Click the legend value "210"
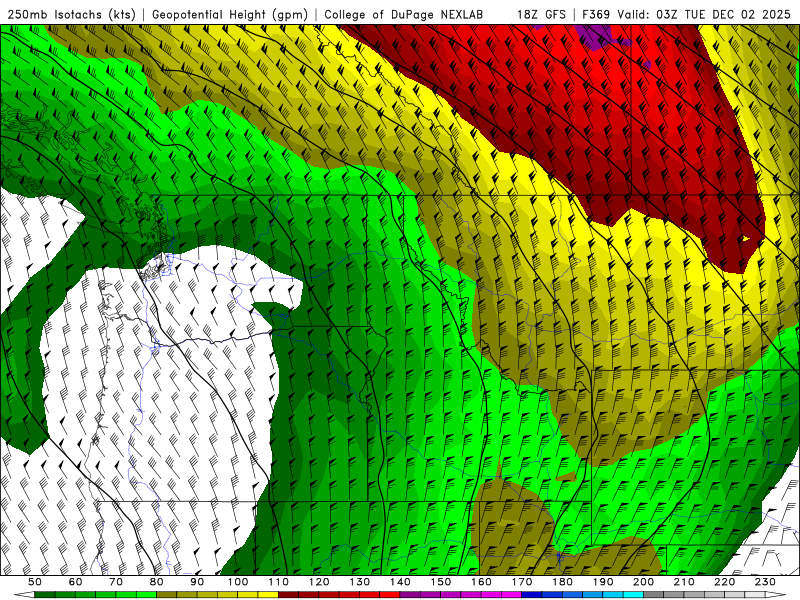 coord(684,582)
